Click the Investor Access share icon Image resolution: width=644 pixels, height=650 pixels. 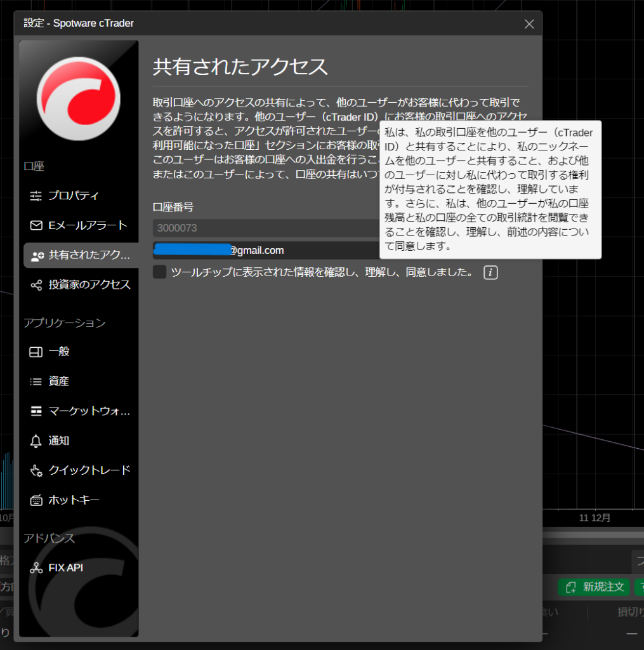(36, 285)
